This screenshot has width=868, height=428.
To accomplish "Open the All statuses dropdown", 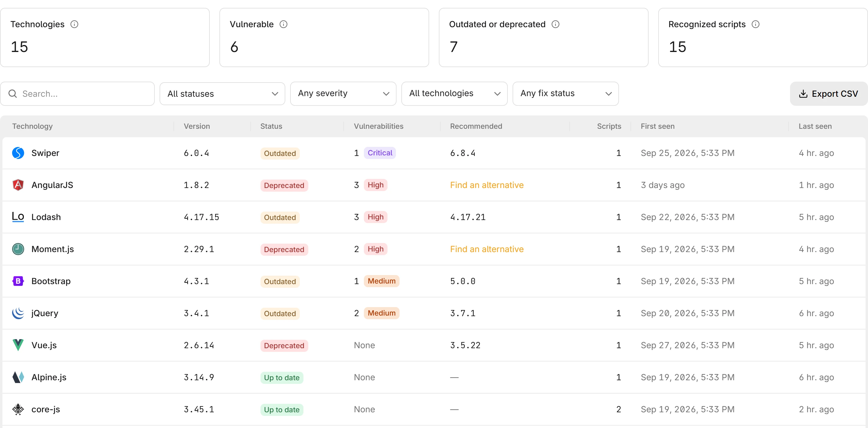I will pos(222,94).
